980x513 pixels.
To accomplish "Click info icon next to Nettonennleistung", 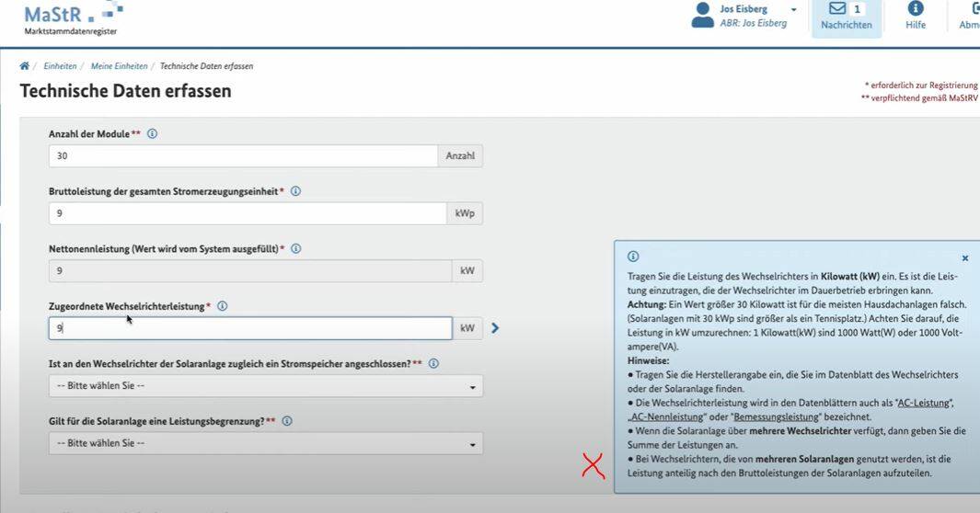I will 295,249.
